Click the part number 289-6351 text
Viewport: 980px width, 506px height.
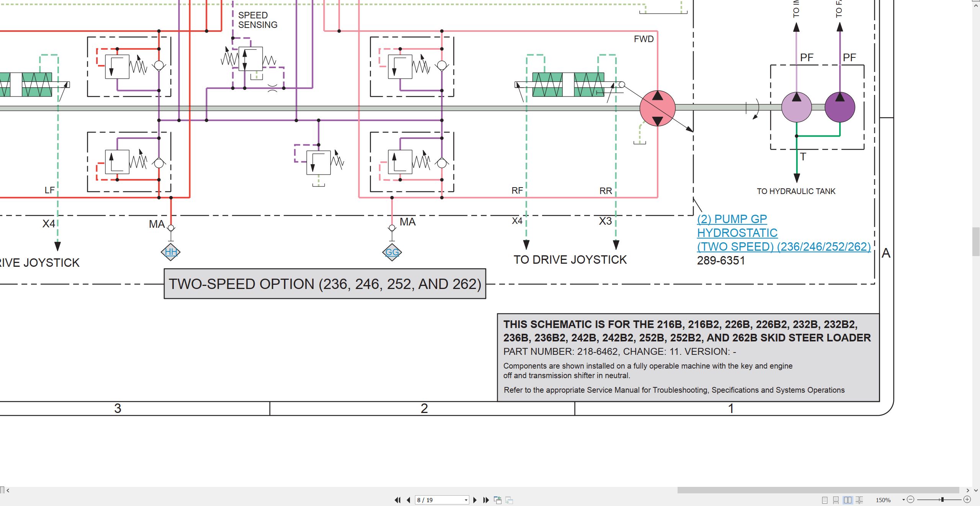[721, 261]
